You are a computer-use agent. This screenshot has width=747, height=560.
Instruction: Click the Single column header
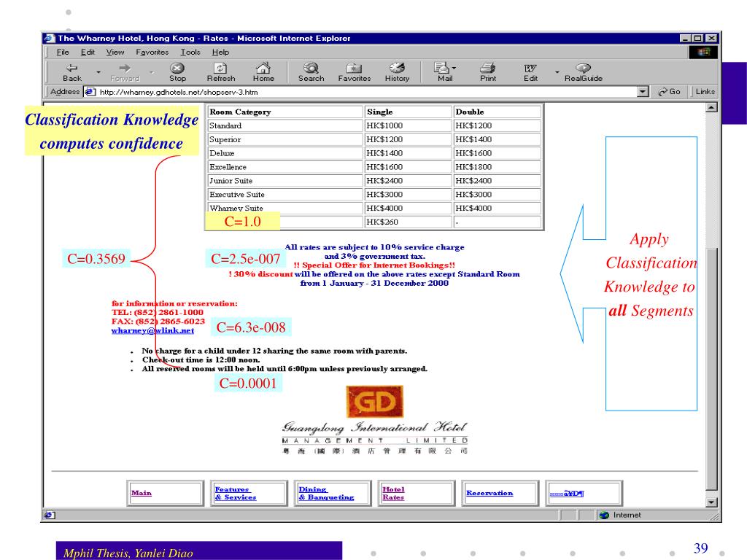[409, 112]
